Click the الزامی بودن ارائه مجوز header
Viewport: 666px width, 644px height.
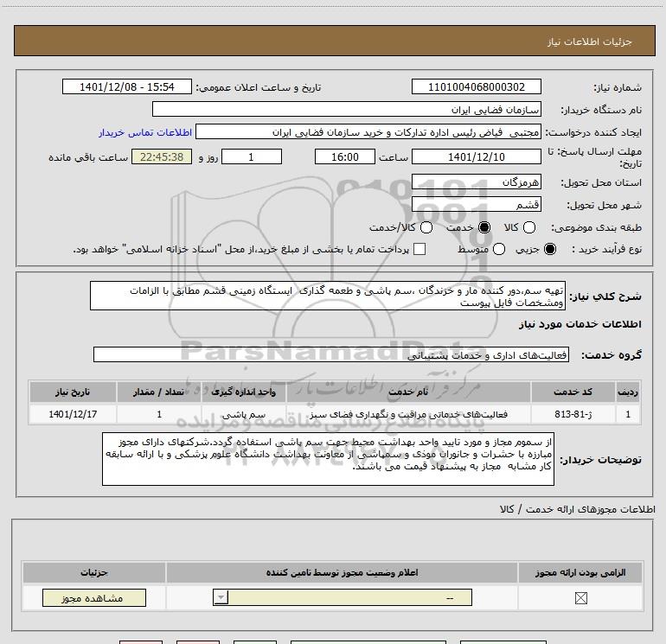(x=580, y=572)
